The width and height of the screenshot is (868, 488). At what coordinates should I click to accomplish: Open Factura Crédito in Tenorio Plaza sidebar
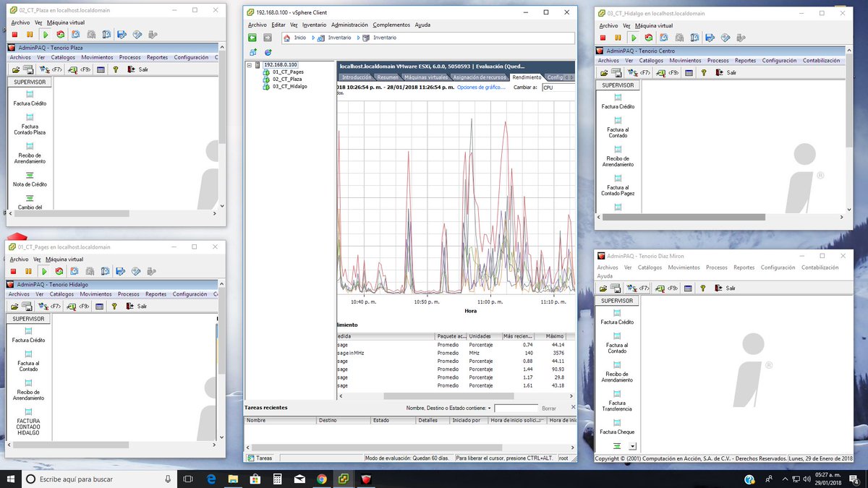tap(30, 98)
